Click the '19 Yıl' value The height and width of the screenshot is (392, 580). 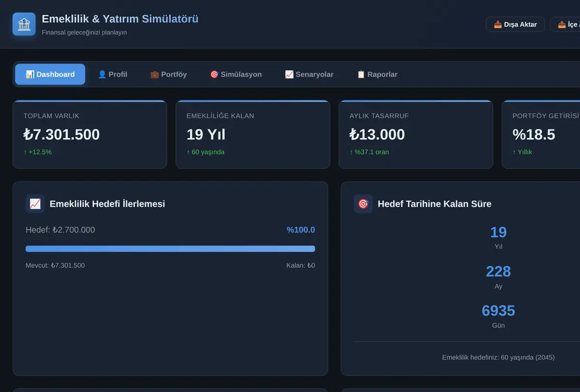(x=206, y=134)
